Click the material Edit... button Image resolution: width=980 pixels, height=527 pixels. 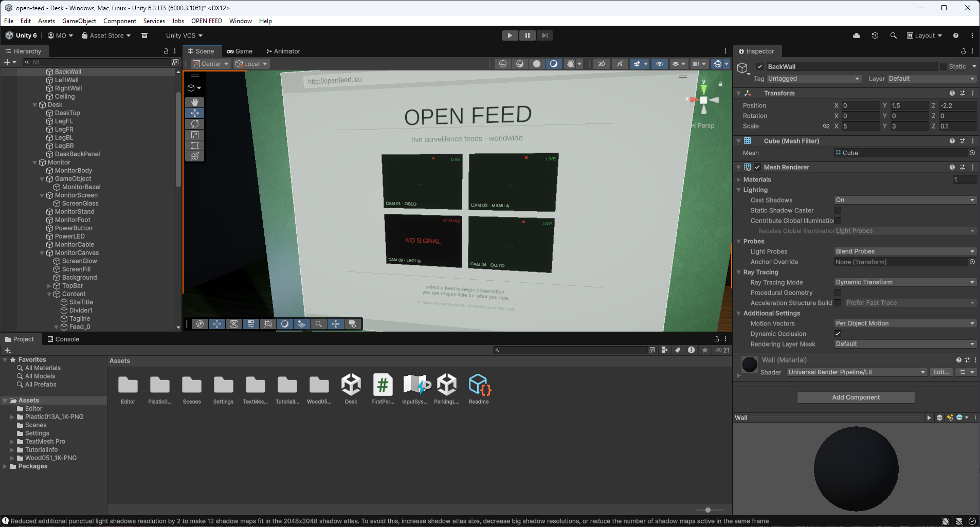click(941, 372)
